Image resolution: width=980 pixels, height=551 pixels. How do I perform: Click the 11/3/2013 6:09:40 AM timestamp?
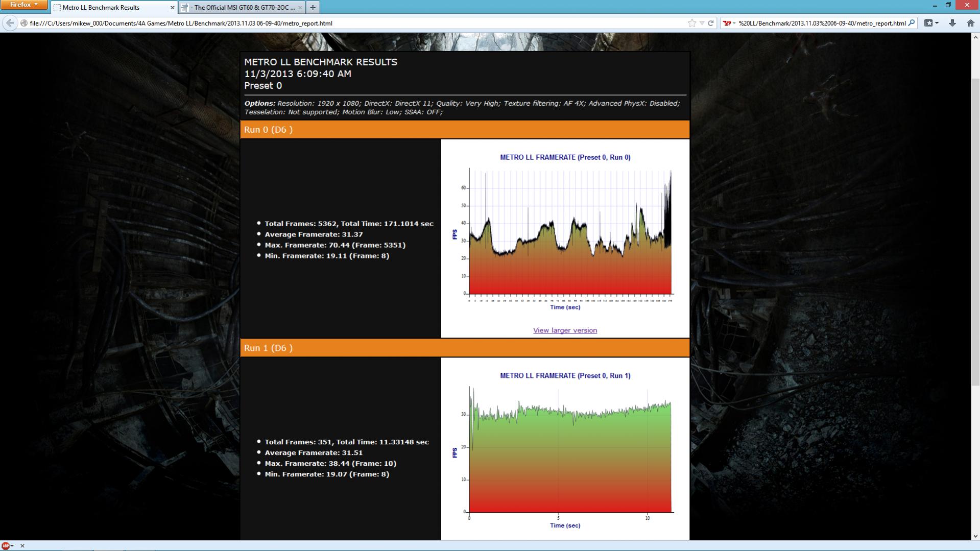(298, 74)
